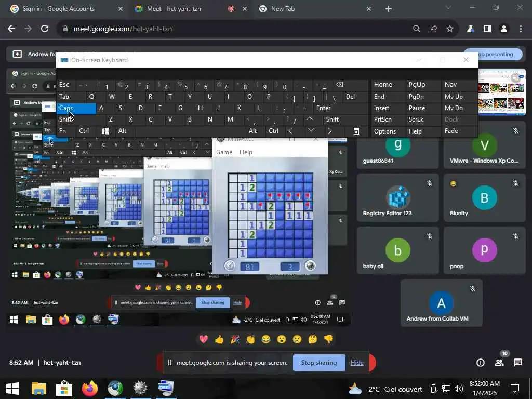
Task: Click the Hide link in sharing bar
Action: [x=357, y=363]
